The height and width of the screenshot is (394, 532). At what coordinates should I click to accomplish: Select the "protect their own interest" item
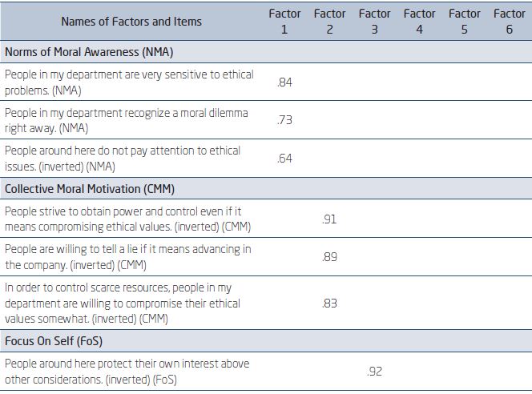127,371
